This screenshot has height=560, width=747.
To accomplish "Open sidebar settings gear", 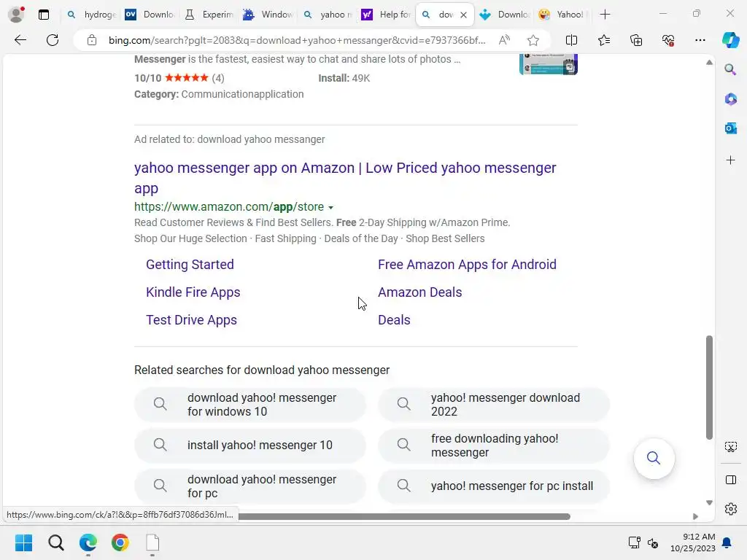I will (x=730, y=509).
